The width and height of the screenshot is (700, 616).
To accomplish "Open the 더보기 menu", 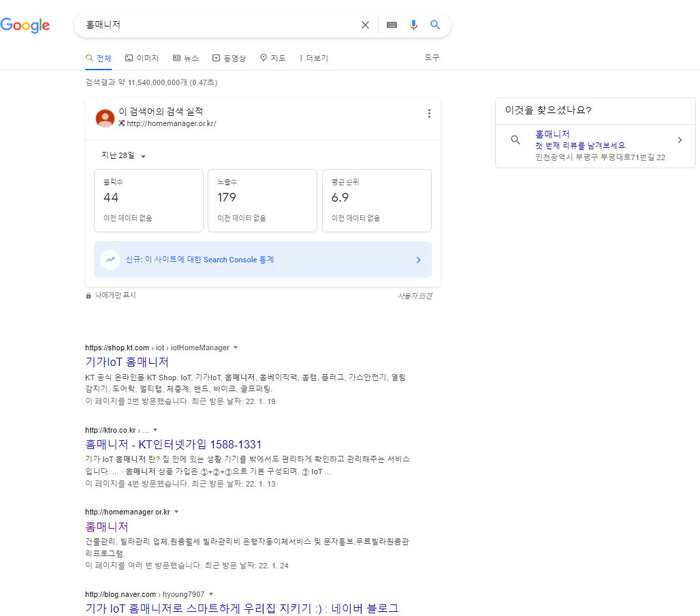I will pyautogui.click(x=314, y=58).
